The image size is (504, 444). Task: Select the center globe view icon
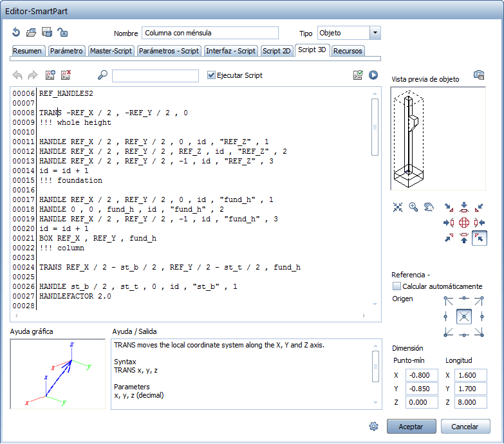point(464,223)
